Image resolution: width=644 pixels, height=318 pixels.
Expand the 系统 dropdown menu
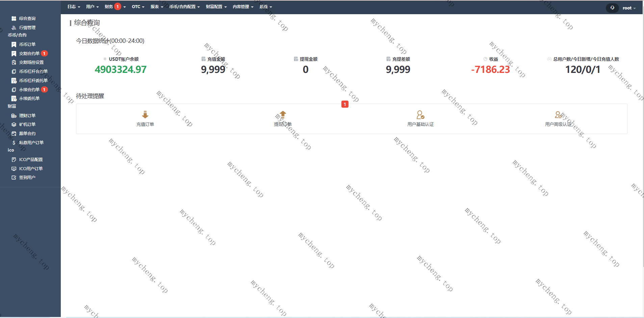[x=265, y=7]
